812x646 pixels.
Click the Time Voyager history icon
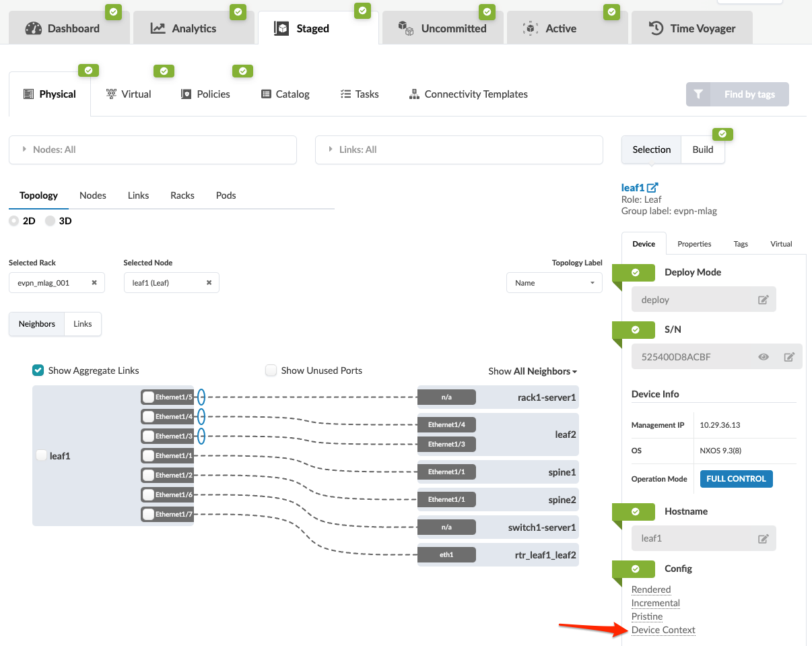coord(656,28)
